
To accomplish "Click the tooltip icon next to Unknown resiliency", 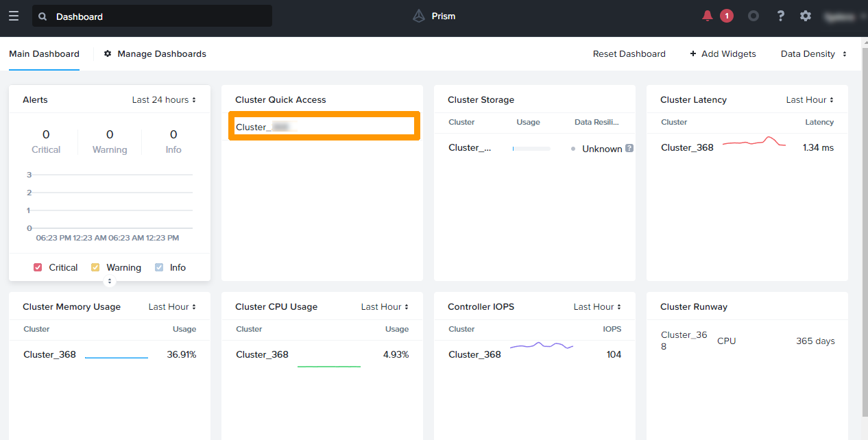I will (x=629, y=148).
